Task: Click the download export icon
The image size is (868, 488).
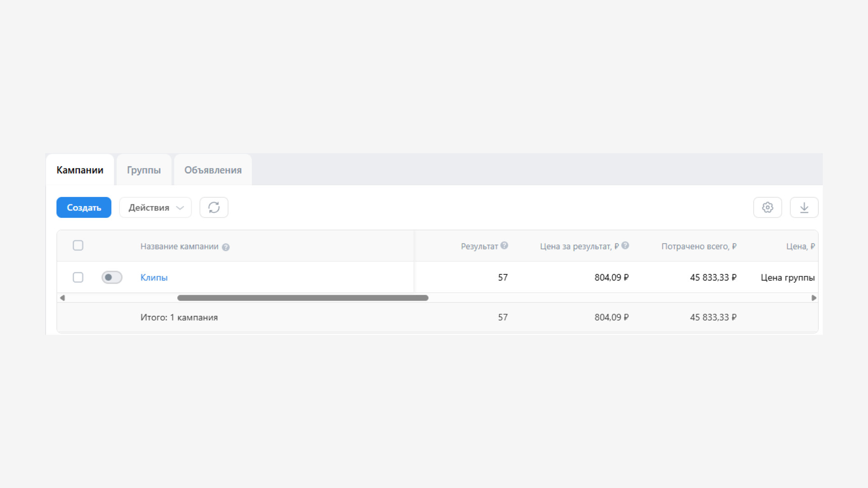Action: 804,207
